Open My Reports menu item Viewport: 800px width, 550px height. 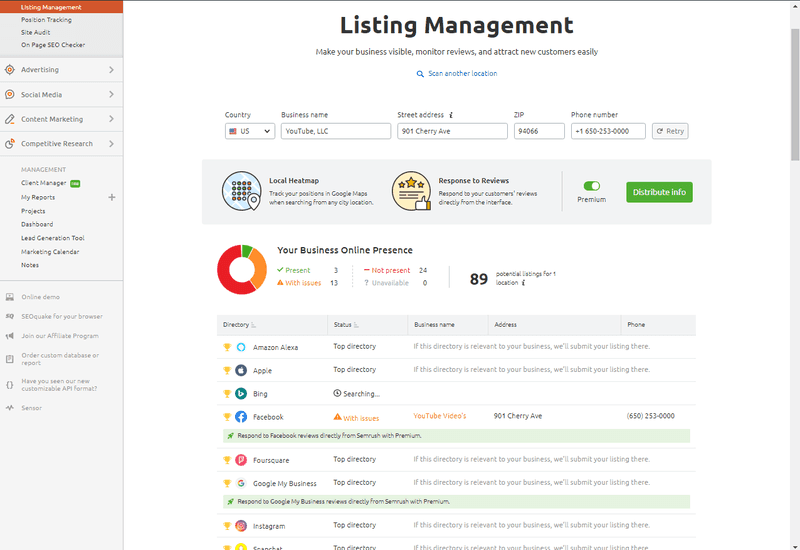pos(38,197)
